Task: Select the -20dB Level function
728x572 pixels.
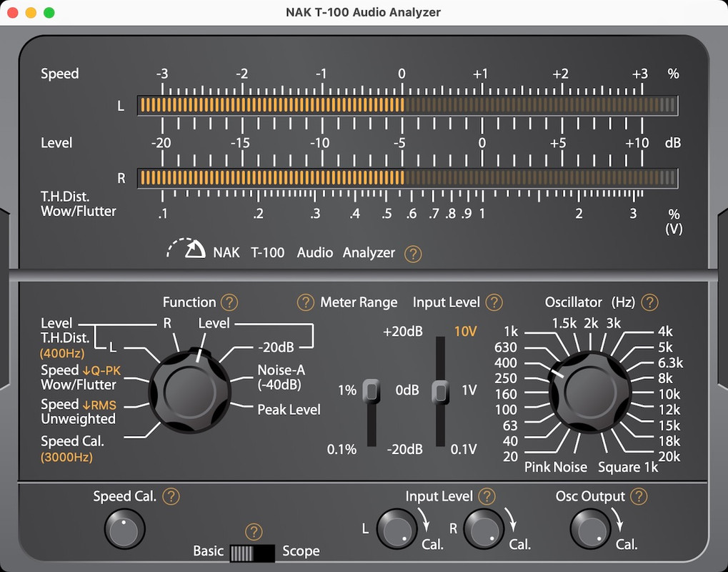Action: [x=276, y=347]
